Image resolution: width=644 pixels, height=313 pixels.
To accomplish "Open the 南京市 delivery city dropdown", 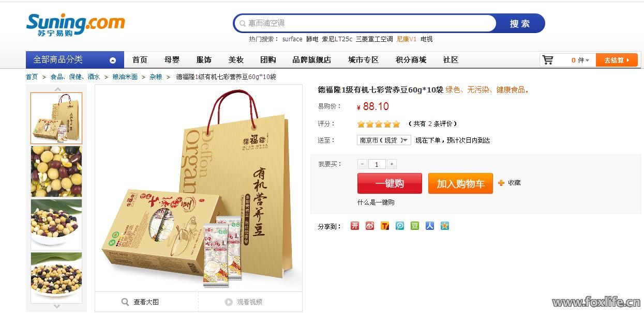I will click(x=384, y=140).
